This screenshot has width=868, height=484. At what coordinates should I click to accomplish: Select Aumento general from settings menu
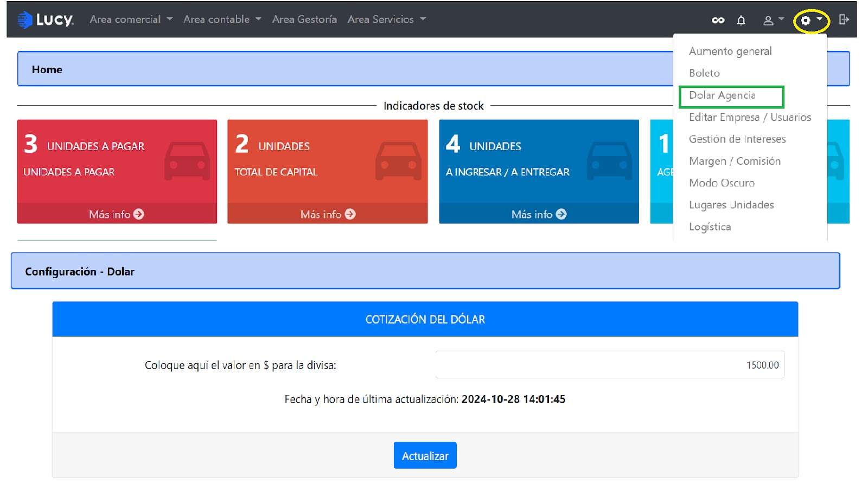730,51
